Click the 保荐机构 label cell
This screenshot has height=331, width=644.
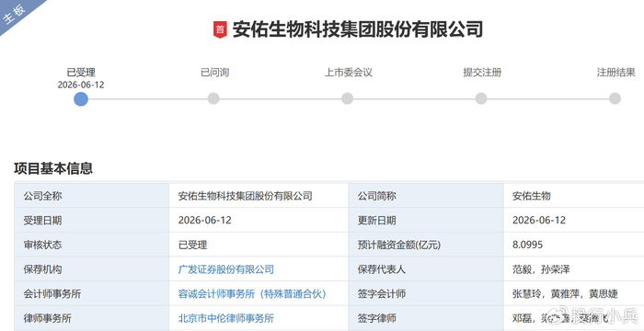92,269
